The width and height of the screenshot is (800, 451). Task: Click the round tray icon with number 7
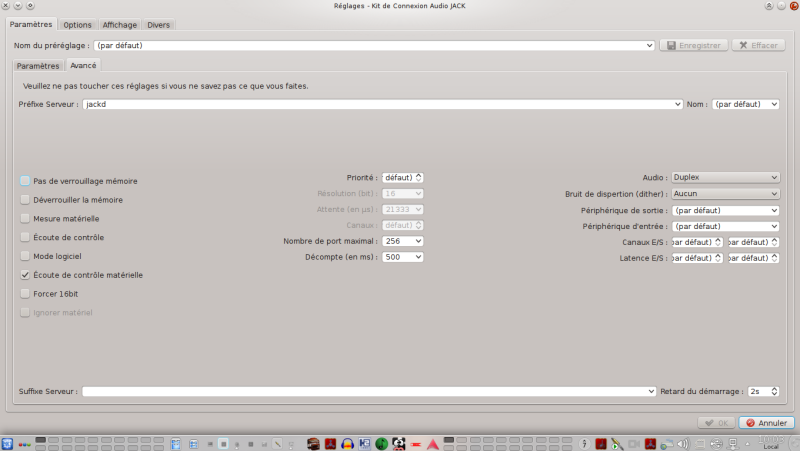coord(584,444)
